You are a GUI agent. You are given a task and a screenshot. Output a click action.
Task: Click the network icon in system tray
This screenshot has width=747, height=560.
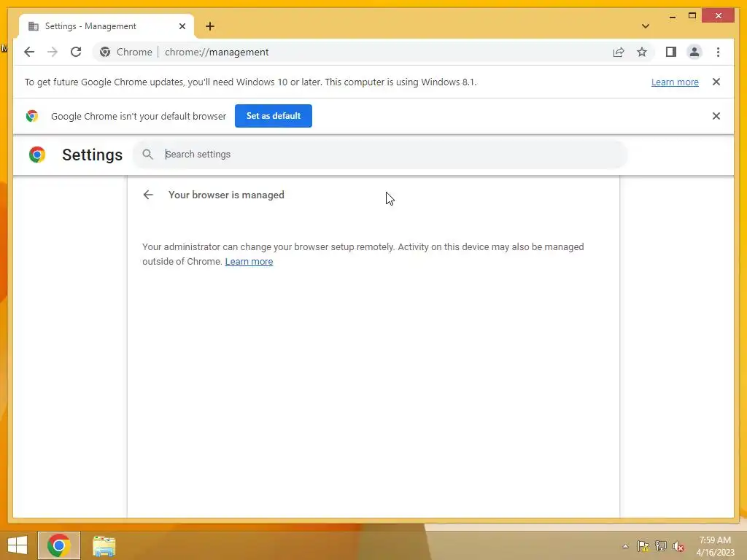point(661,546)
